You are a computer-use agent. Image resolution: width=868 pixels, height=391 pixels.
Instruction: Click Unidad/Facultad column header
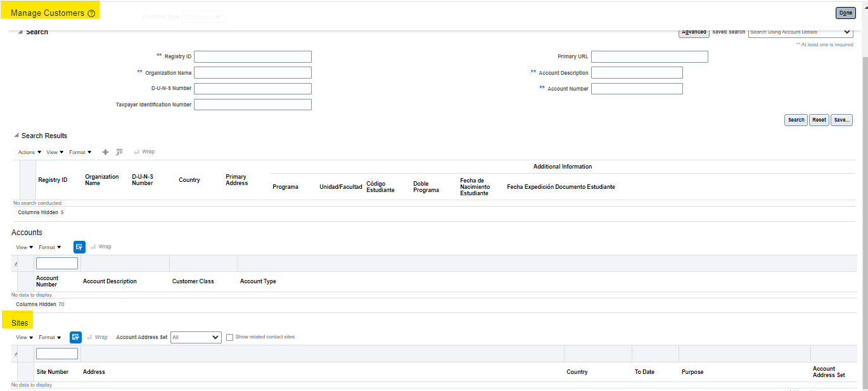pos(341,187)
